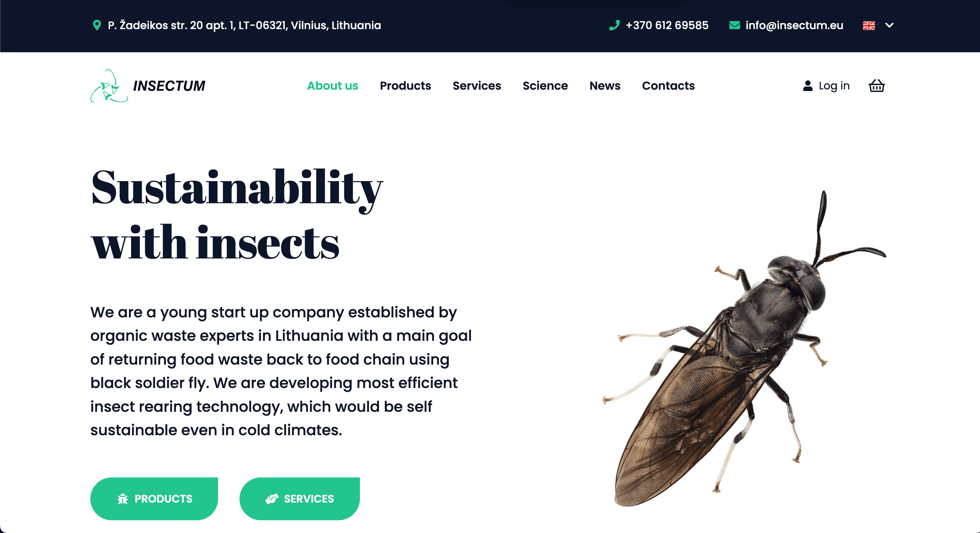Click the black soldier fly image

point(745,348)
